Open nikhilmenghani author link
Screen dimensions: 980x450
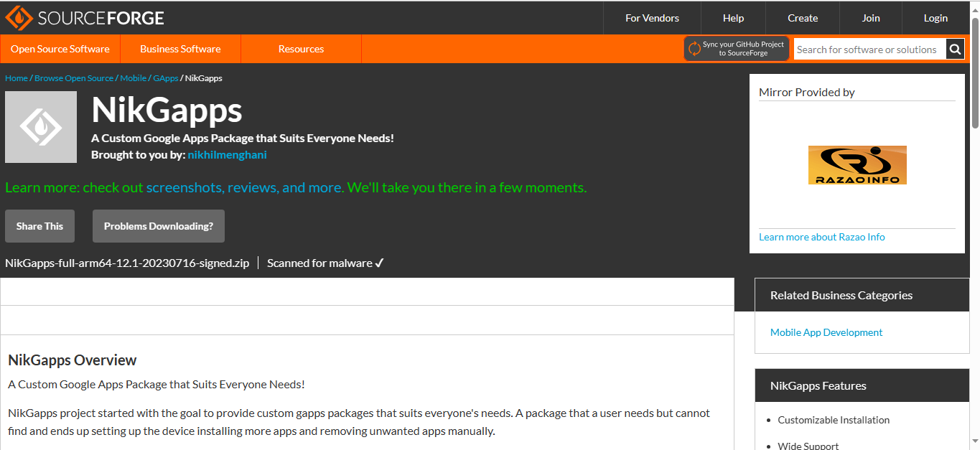[227, 155]
